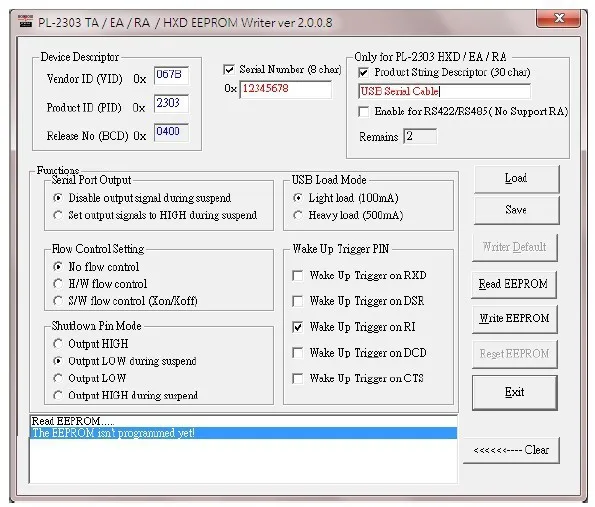This screenshot has width=595, height=507.
Task: Focus the Serial Number field 12345678
Action: pyautogui.click(x=285, y=90)
